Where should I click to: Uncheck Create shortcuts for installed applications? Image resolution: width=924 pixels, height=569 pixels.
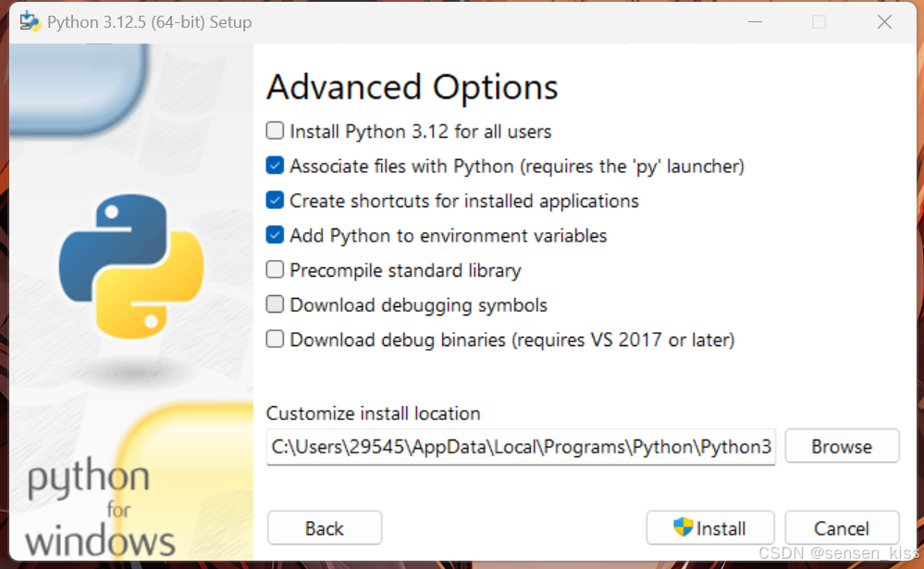pyautogui.click(x=275, y=201)
